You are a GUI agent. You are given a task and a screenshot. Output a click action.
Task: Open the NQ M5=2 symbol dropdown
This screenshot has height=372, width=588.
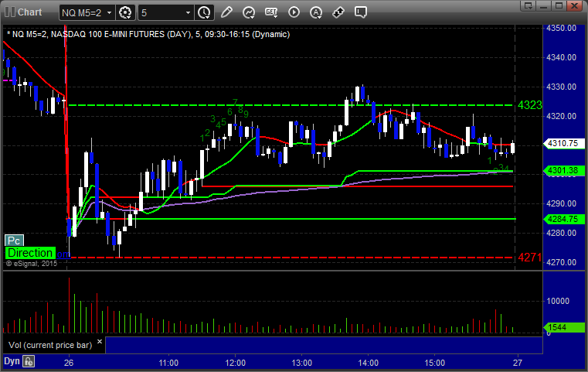pos(87,13)
